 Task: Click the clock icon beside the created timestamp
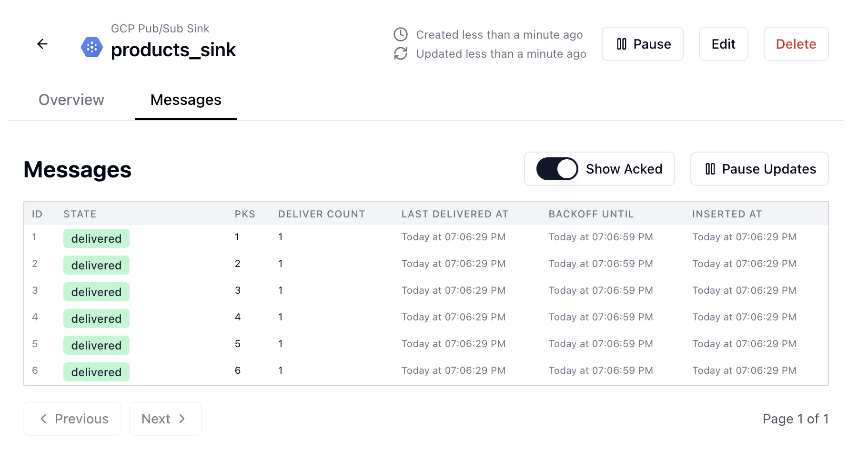(400, 34)
